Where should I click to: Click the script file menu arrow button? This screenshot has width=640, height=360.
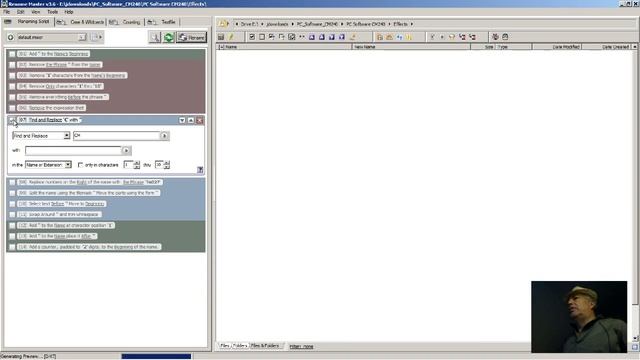(97, 37)
